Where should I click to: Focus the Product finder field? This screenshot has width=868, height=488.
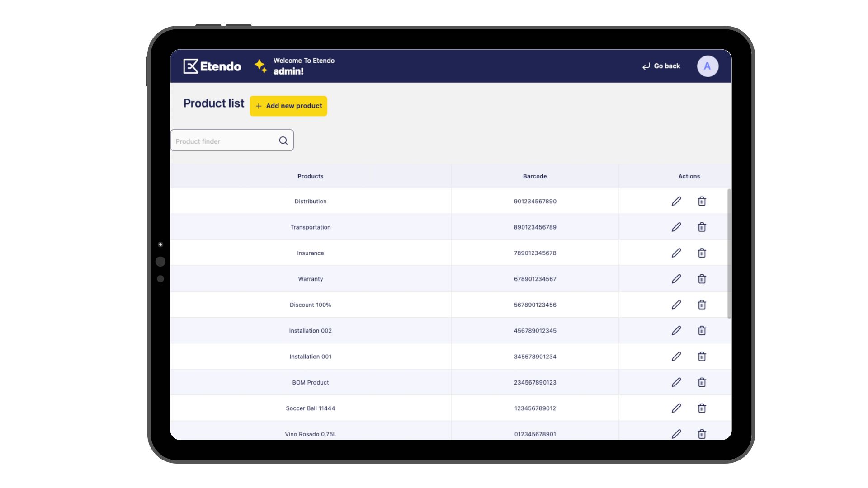232,140
